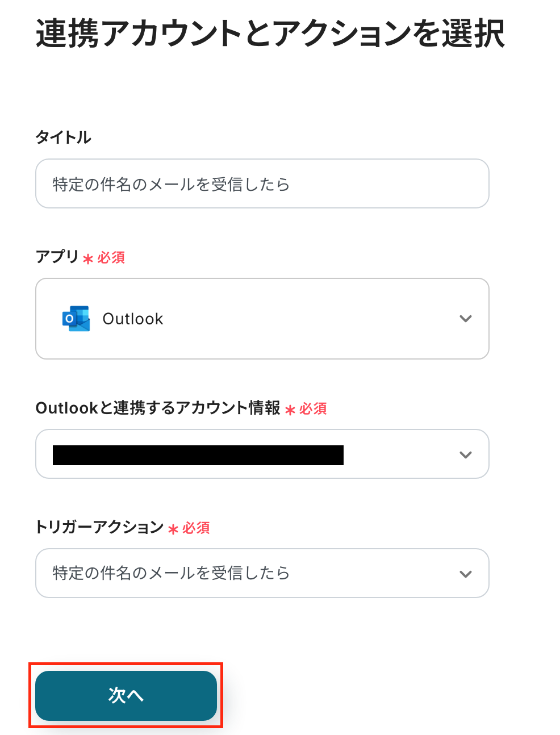The width and height of the screenshot is (560, 735).
Task: Click the 連携アカウントとアクションを選択 page heading
Action: [x=270, y=34]
